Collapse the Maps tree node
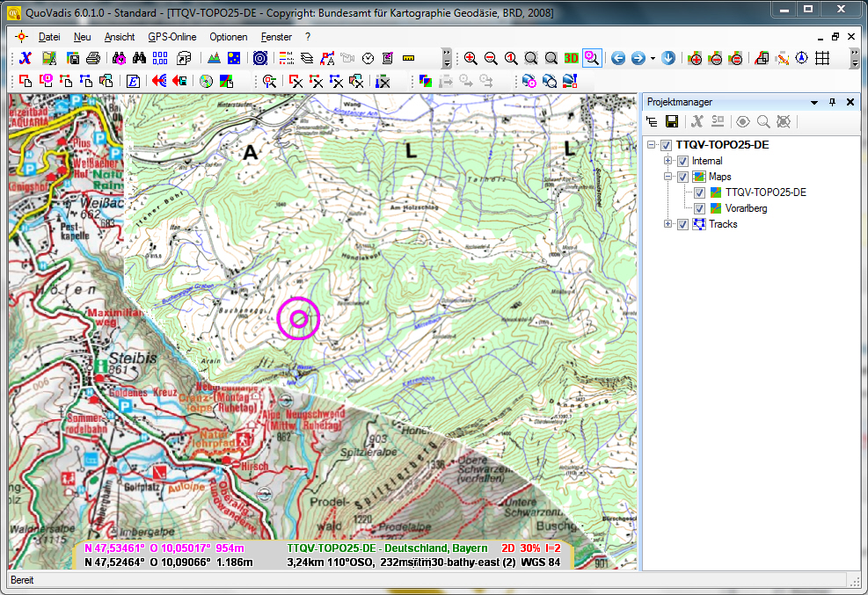Screen dimensions: 868x595 (668, 177)
